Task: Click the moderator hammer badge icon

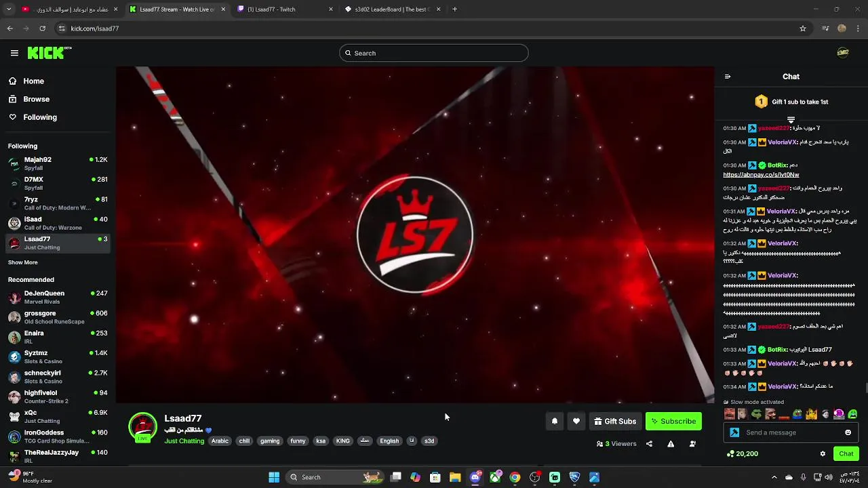Action: (x=734, y=432)
